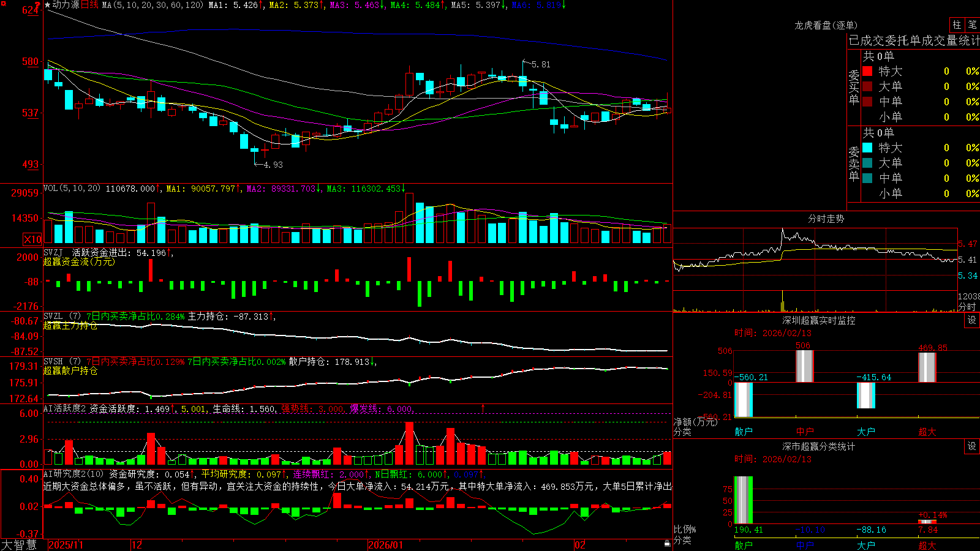The width and height of the screenshot is (980, 551).
Task: Select the AI活跃度2 indicator title
Action: [65, 409]
